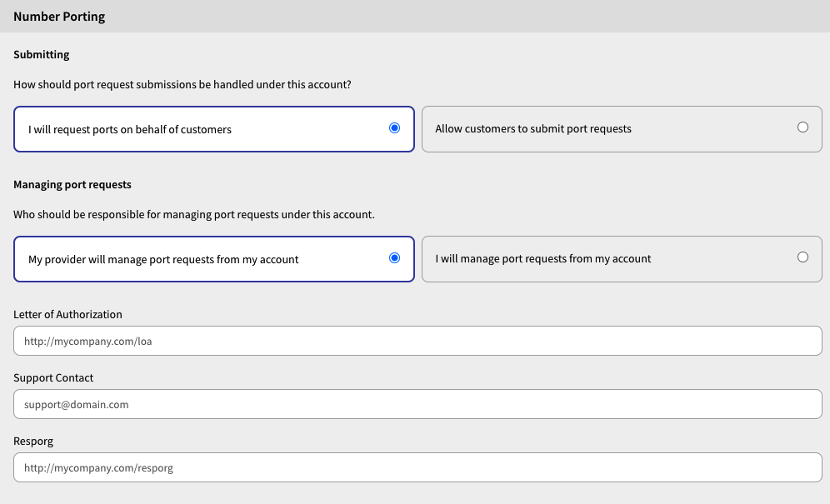Focus the Letter of Authorization URL field

(x=417, y=341)
